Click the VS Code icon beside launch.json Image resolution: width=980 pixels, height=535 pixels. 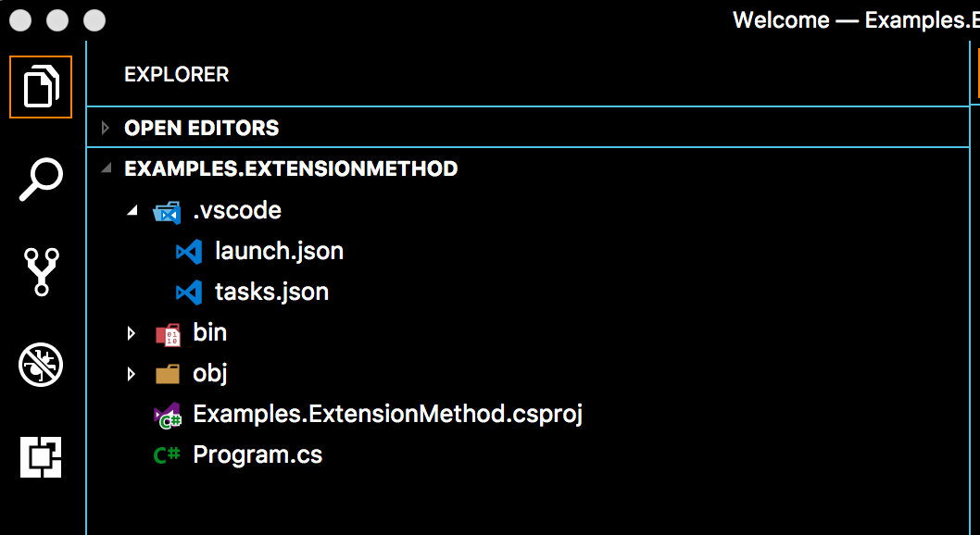tap(189, 252)
